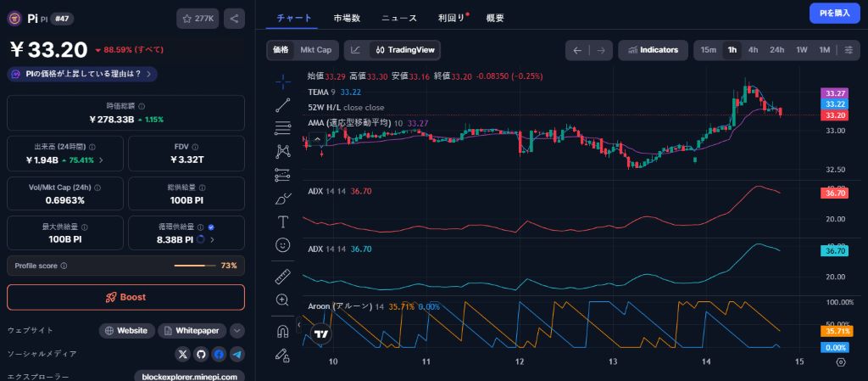Open Pi's Telegram channel icon

pyautogui.click(x=237, y=355)
